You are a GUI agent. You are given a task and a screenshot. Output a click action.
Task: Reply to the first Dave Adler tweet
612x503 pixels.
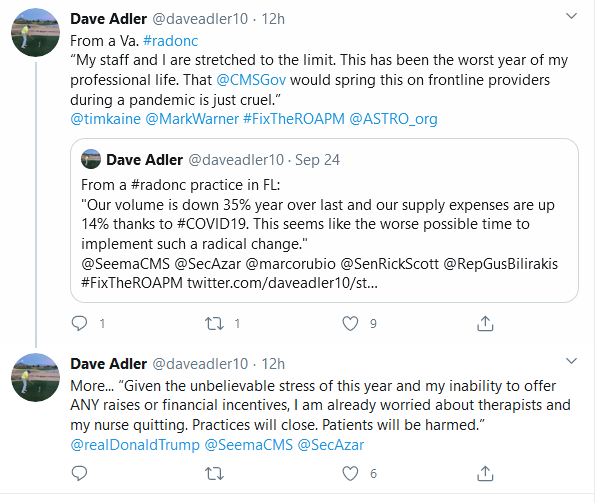[x=81, y=323]
